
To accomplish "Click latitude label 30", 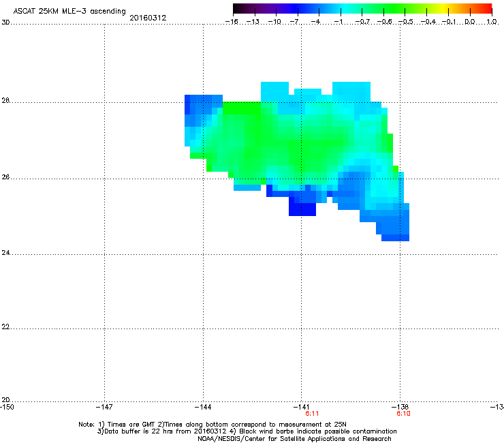I will pos(5,22).
